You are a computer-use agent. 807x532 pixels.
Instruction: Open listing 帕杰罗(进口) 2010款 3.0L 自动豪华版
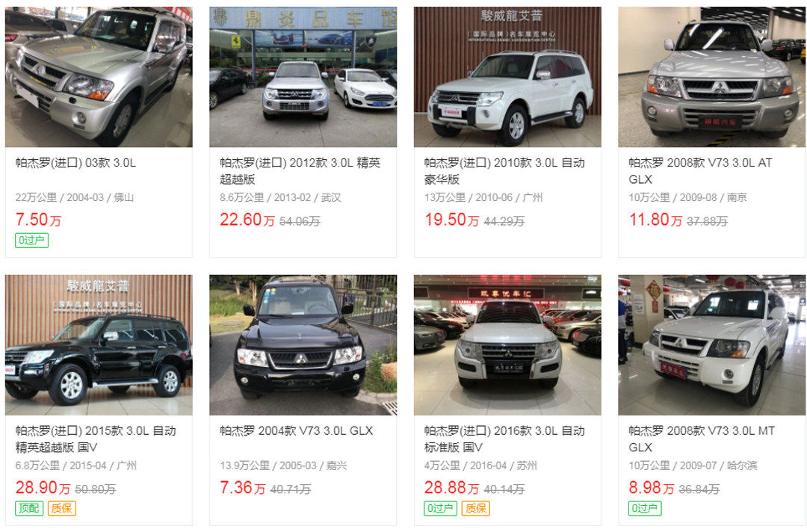[x=504, y=171]
